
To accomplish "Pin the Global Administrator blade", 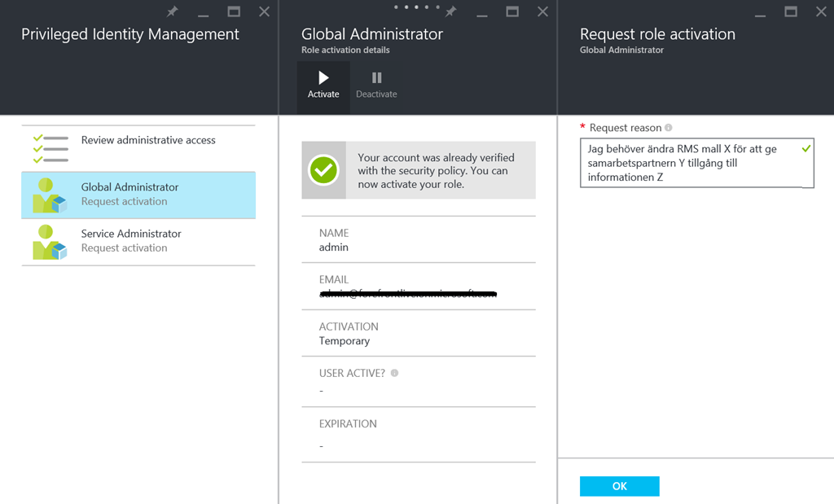I will (450, 12).
